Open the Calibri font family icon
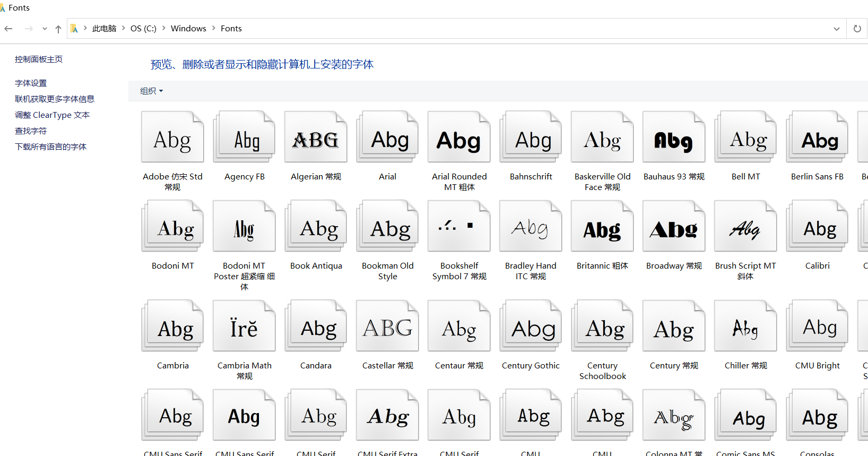This screenshot has height=456, width=868. (817, 226)
